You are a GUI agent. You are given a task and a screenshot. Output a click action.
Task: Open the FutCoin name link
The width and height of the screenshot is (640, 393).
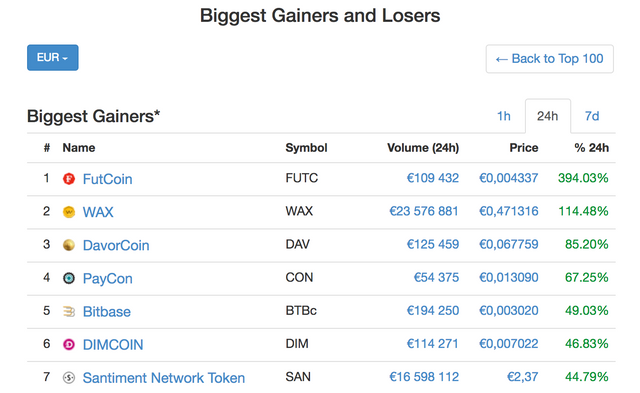(x=107, y=179)
